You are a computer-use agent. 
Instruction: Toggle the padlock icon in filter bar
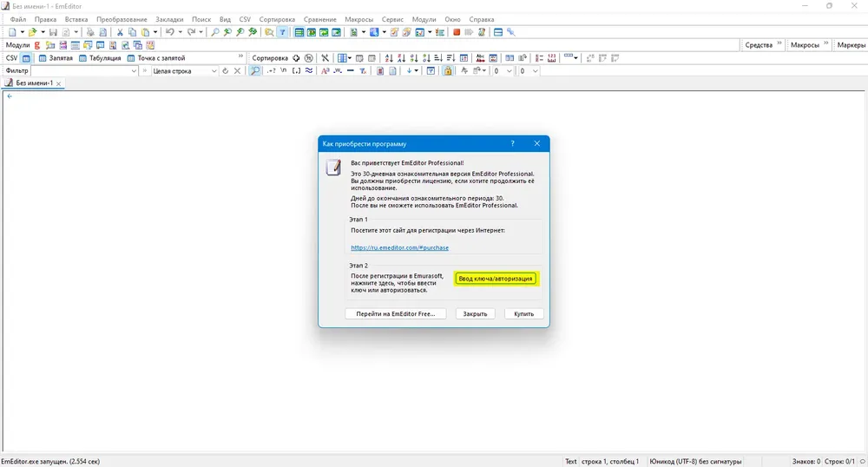447,71
